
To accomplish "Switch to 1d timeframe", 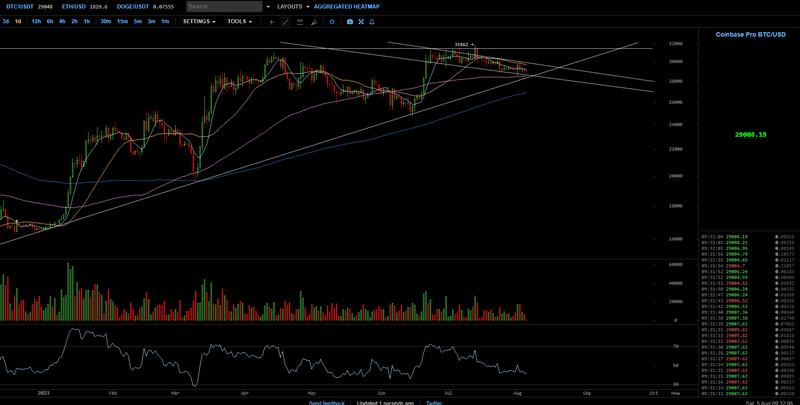I will 18,21.
